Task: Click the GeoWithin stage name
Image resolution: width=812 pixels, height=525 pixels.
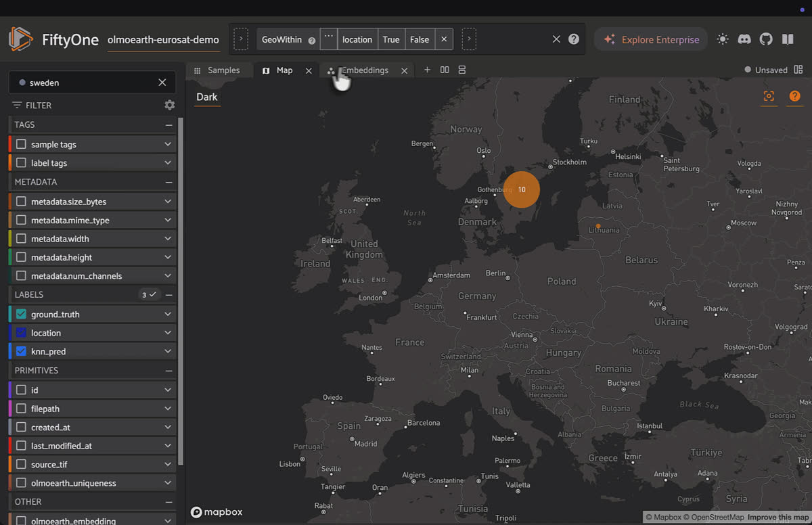Action: (x=281, y=39)
